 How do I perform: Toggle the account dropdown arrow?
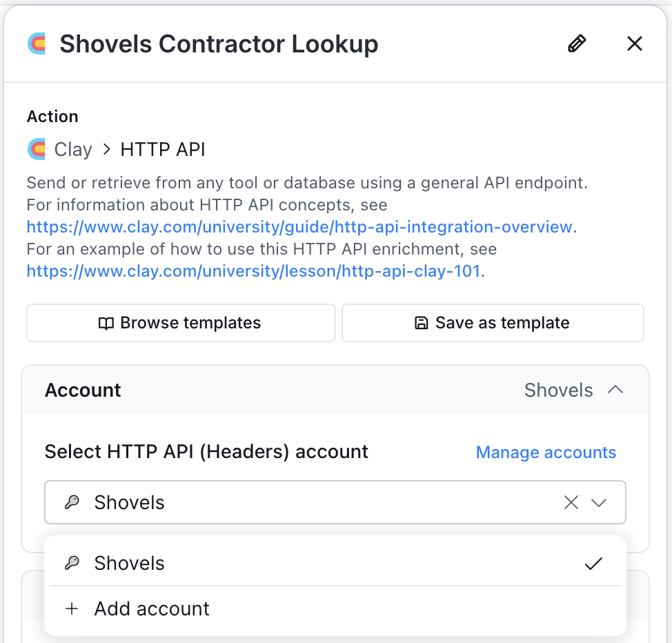[x=599, y=502]
